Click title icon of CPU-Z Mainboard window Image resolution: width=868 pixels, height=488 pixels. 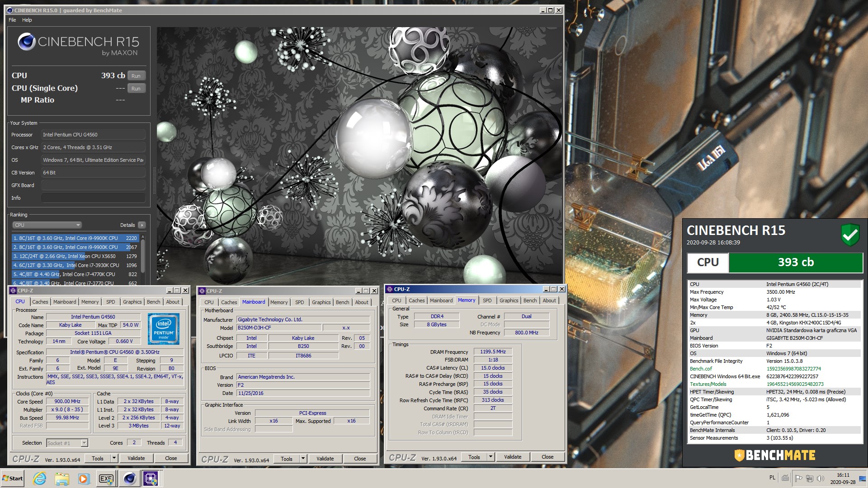point(202,291)
